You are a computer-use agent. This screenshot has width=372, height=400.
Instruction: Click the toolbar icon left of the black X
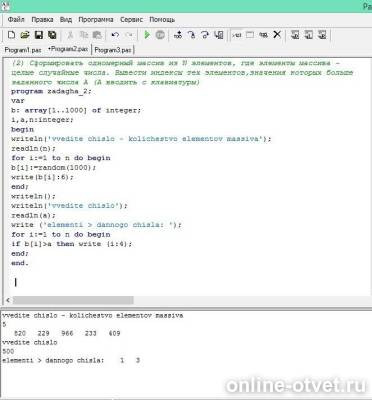(x=263, y=35)
